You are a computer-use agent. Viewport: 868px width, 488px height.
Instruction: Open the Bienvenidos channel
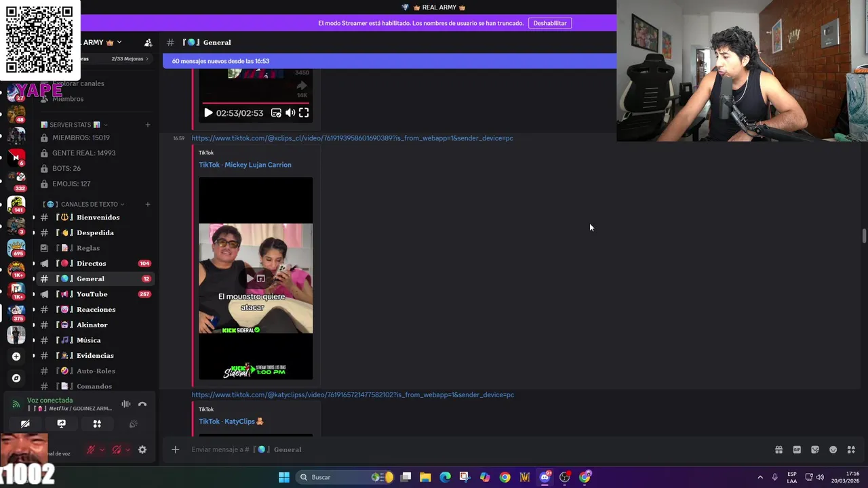pyautogui.click(x=95, y=218)
